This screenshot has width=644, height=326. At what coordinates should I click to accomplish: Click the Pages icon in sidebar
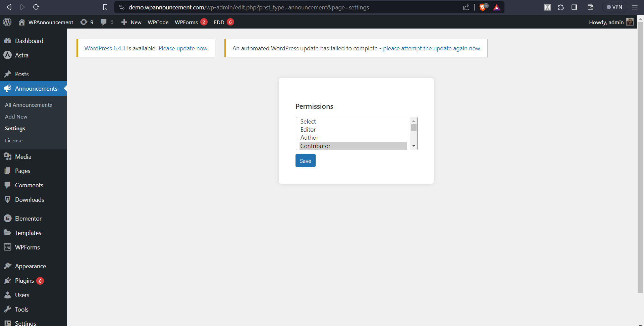click(x=7, y=171)
